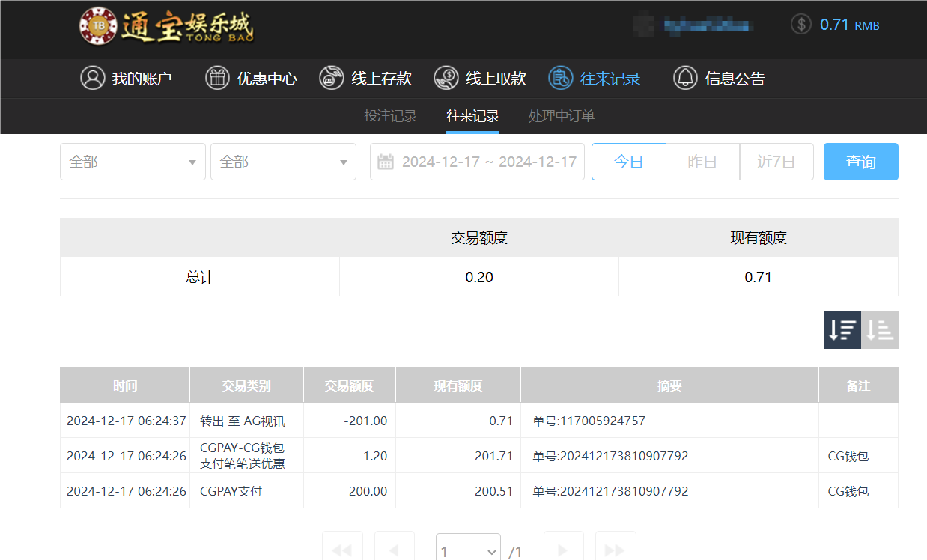This screenshot has width=927, height=560.
Task: Click the last-page pagination arrow
Action: click(x=616, y=550)
